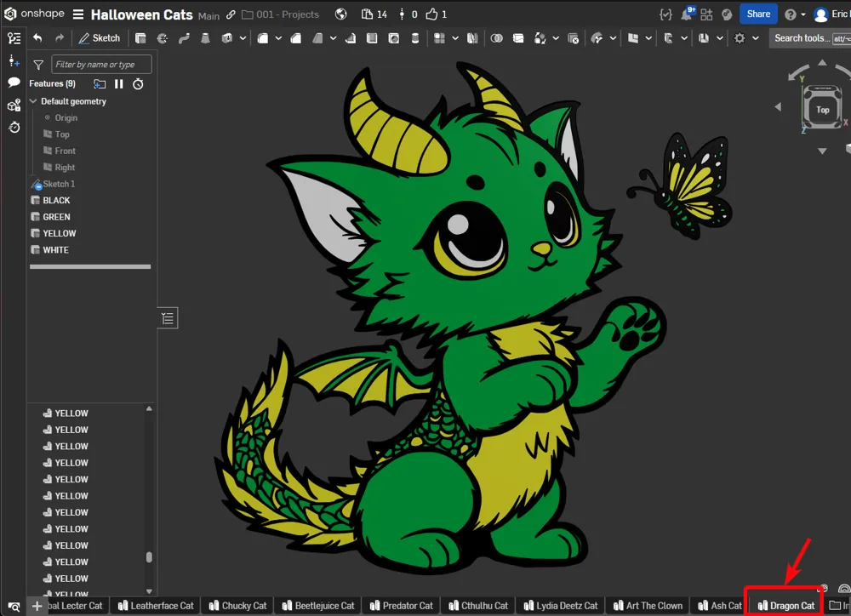The width and height of the screenshot is (851, 616).
Task: Click the Top face of the view cube
Action: [823, 110]
